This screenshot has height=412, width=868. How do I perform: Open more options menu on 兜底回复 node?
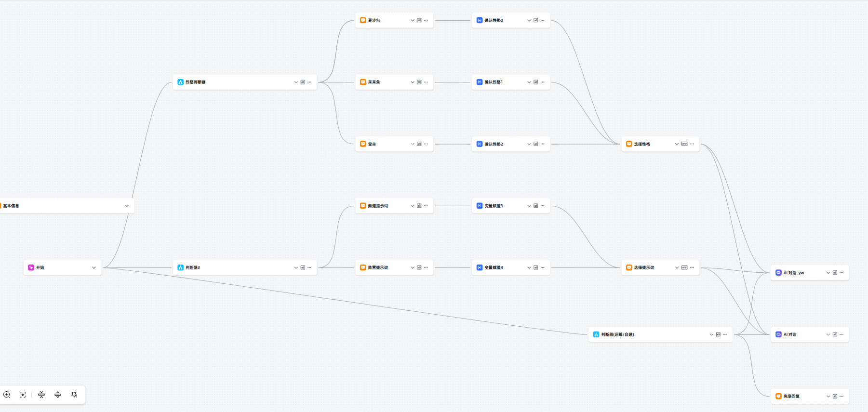click(841, 396)
